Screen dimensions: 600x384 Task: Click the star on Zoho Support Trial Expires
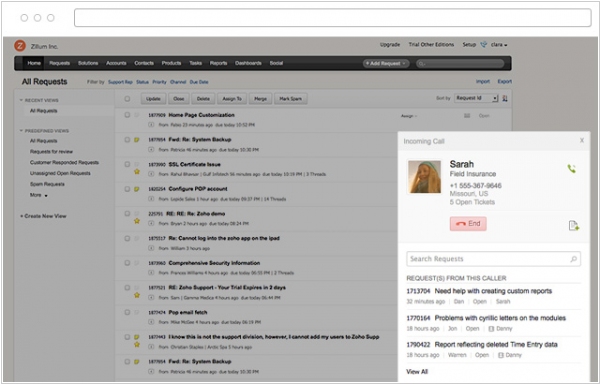137,295
